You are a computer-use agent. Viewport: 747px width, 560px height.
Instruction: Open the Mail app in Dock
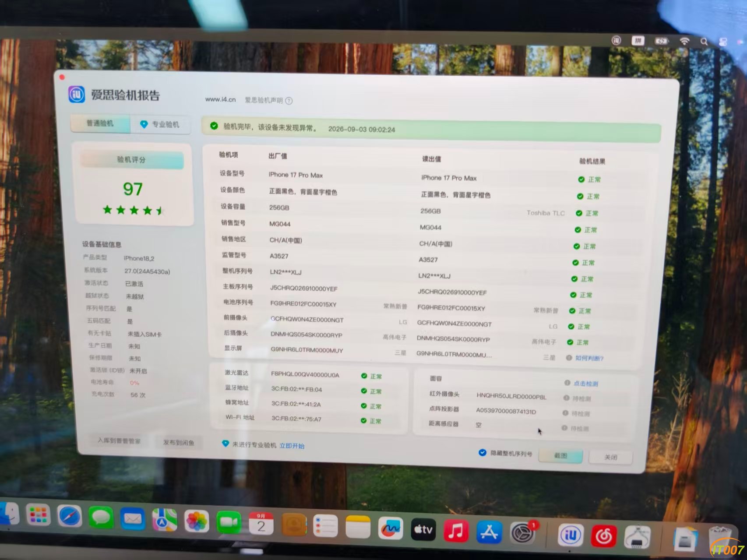point(133,520)
